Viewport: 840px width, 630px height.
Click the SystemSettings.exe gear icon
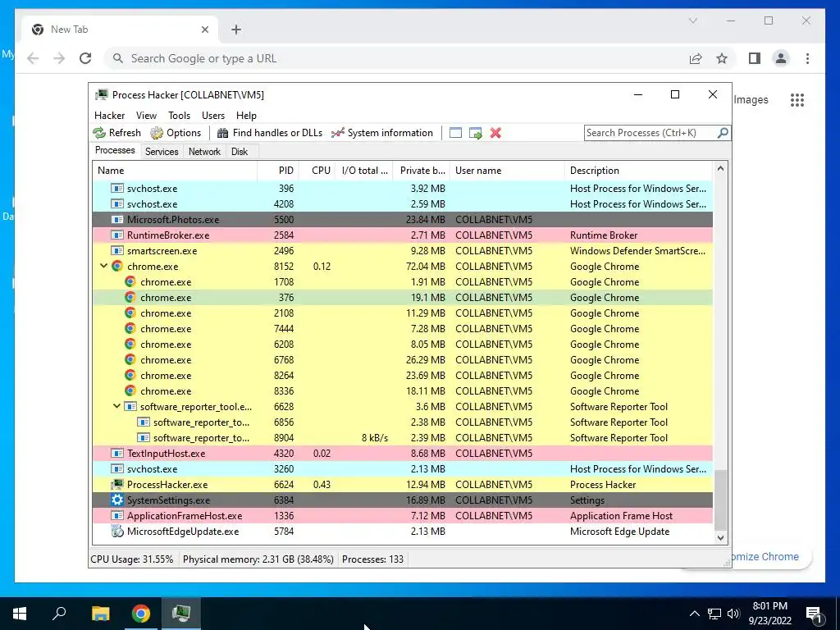tap(117, 500)
